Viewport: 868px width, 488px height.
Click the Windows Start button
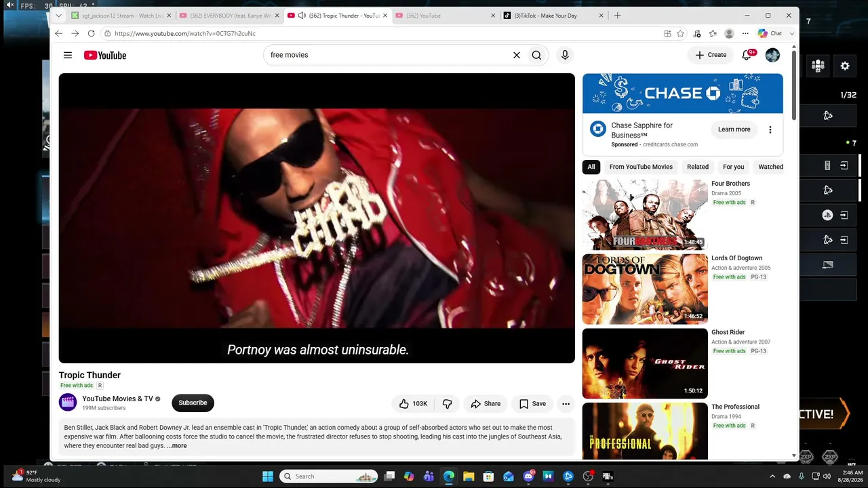pos(268,476)
